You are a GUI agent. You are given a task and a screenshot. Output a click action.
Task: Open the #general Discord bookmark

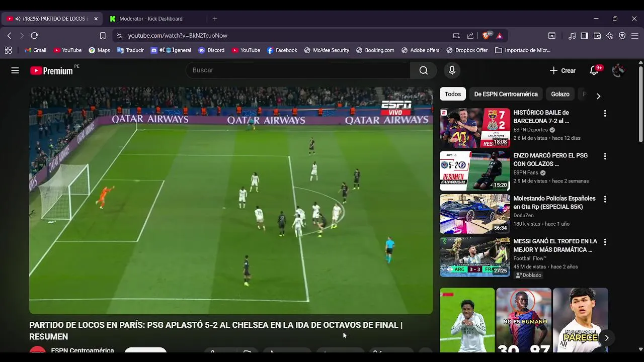click(x=171, y=50)
